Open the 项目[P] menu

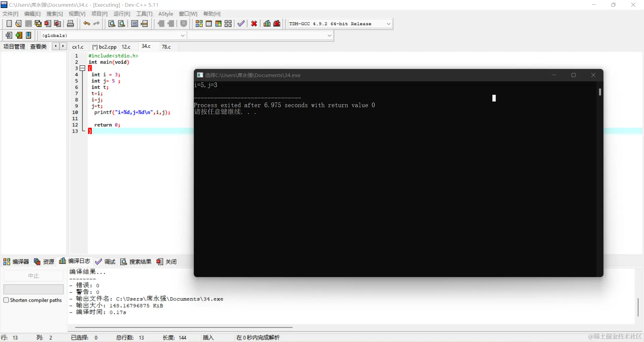pos(100,14)
